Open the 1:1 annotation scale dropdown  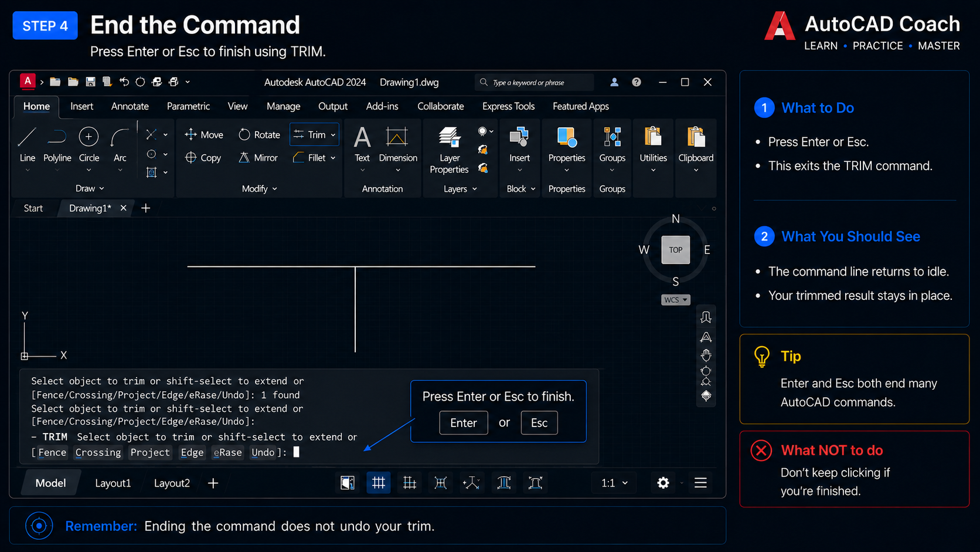tap(614, 483)
